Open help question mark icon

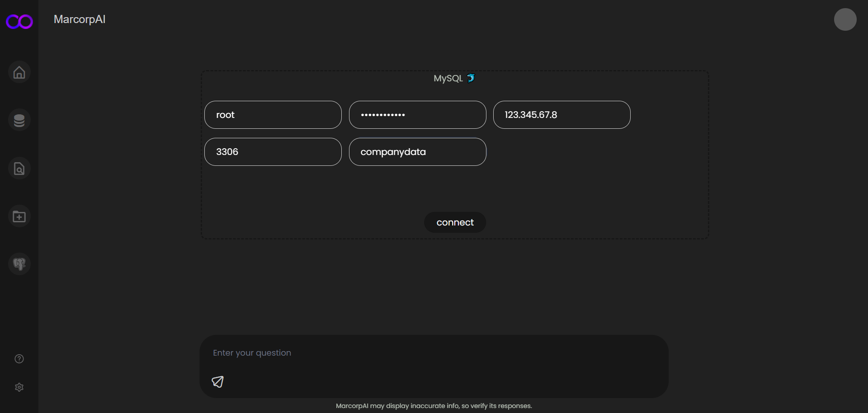pos(19,359)
